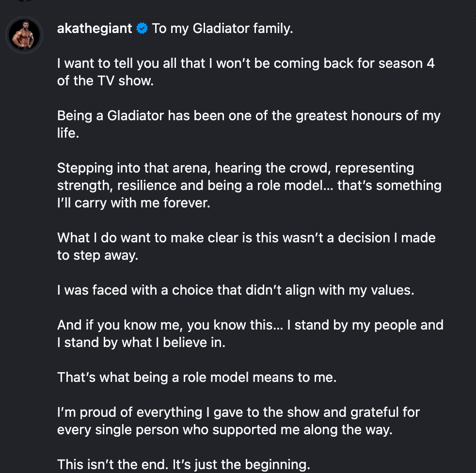Click "I'll carry with me forever." text
Image resolution: width=476 pixels, height=473 pixels.
[134, 203]
